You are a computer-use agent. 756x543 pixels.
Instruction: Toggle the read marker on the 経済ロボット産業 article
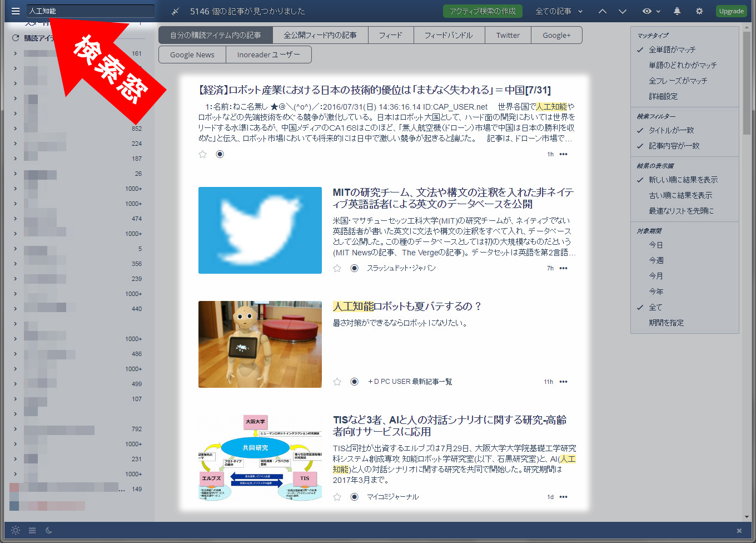pos(220,154)
